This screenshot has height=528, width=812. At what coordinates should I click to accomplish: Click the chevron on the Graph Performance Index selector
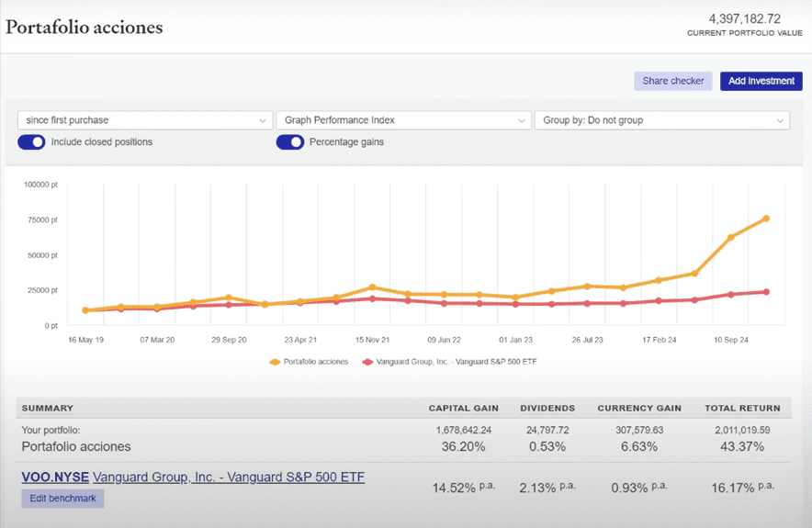tap(521, 120)
